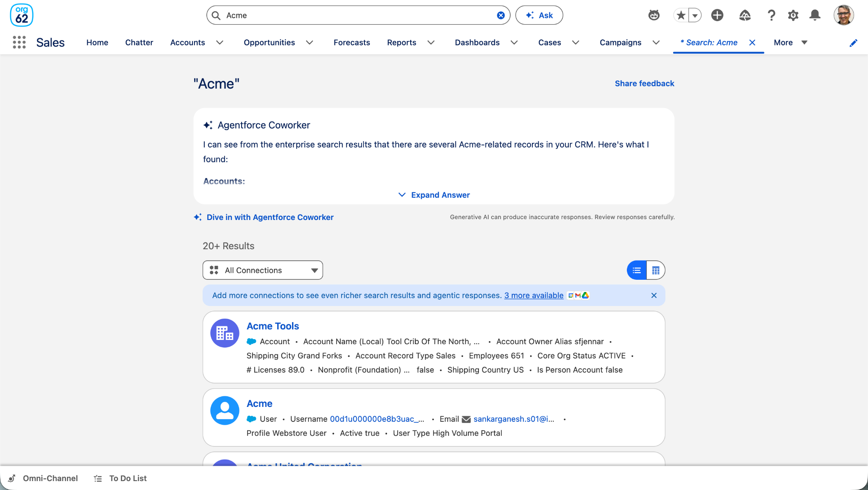Open the Acme Tools account result
The width and height of the screenshot is (868, 490).
pos(273,326)
